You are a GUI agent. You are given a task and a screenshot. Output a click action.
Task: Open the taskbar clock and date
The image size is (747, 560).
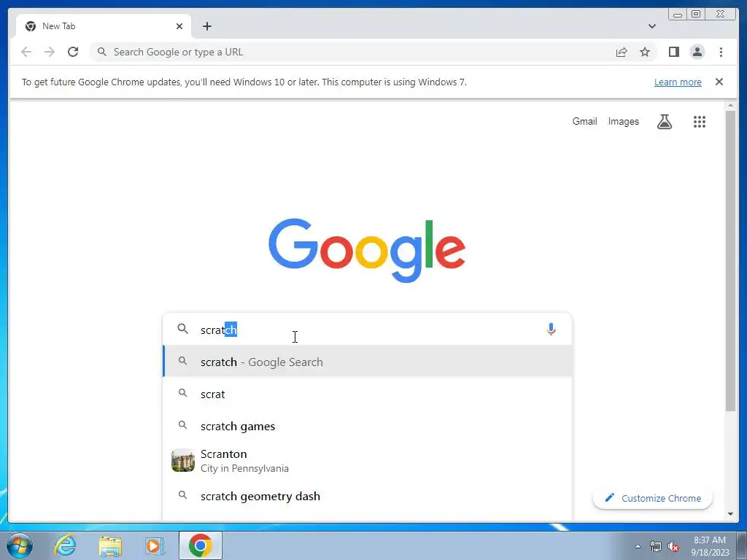(x=710, y=546)
